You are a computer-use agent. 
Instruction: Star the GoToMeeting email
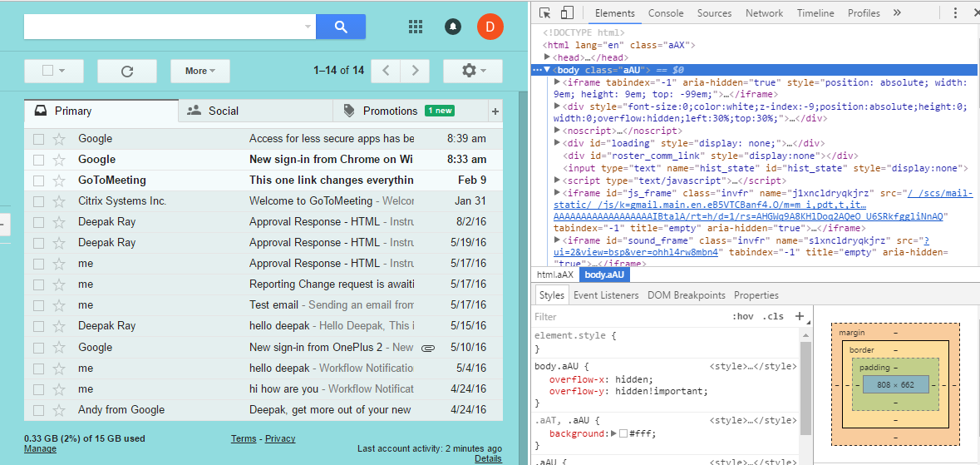click(59, 181)
